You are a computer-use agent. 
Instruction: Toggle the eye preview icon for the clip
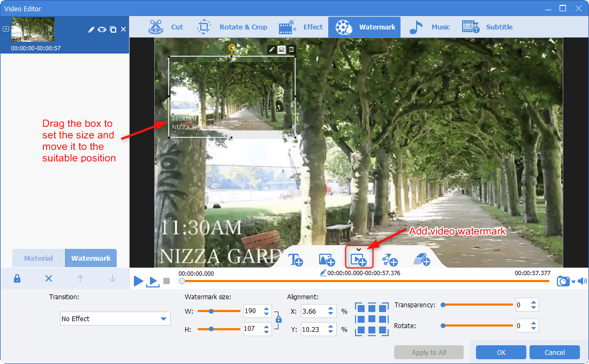point(102,29)
